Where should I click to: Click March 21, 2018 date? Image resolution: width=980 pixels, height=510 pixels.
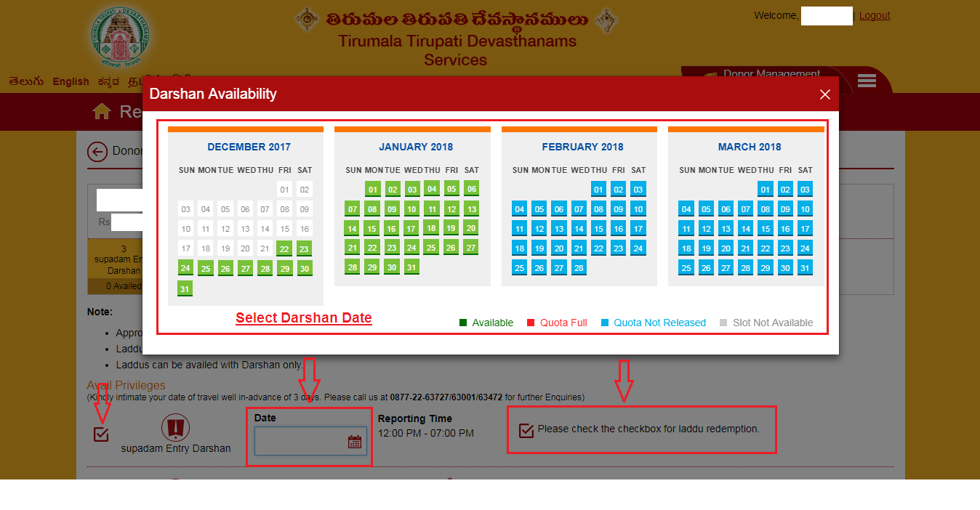coord(745,248)
